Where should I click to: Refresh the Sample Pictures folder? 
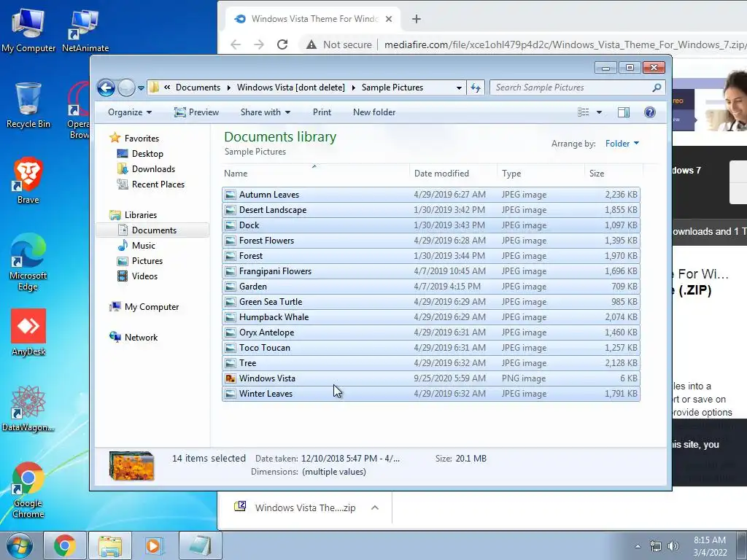(x=476, y=87)
